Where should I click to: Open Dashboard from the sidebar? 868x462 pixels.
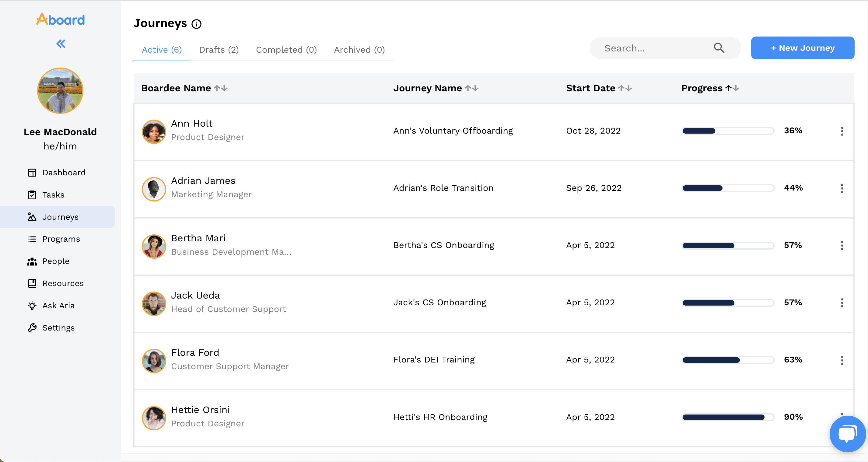64,173
